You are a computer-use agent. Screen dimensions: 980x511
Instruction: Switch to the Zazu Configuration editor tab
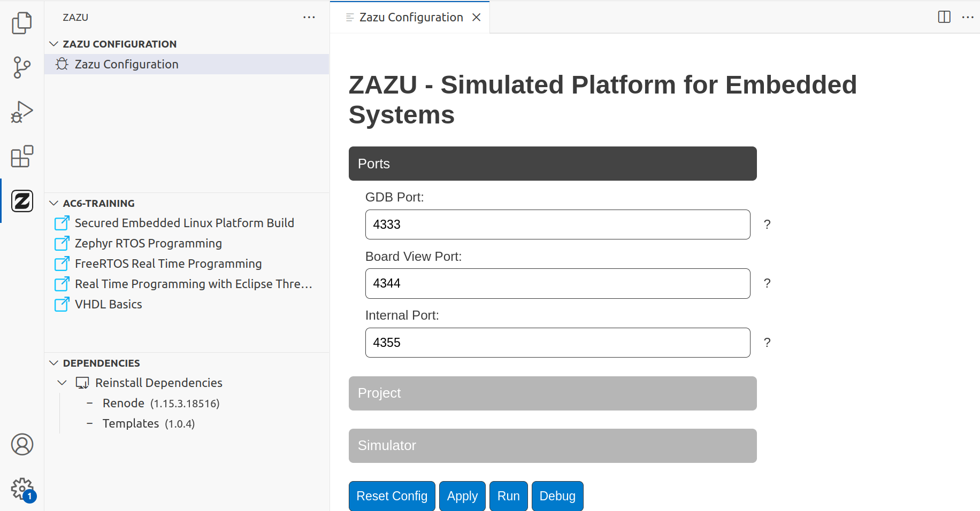click(x=411, y=17)
